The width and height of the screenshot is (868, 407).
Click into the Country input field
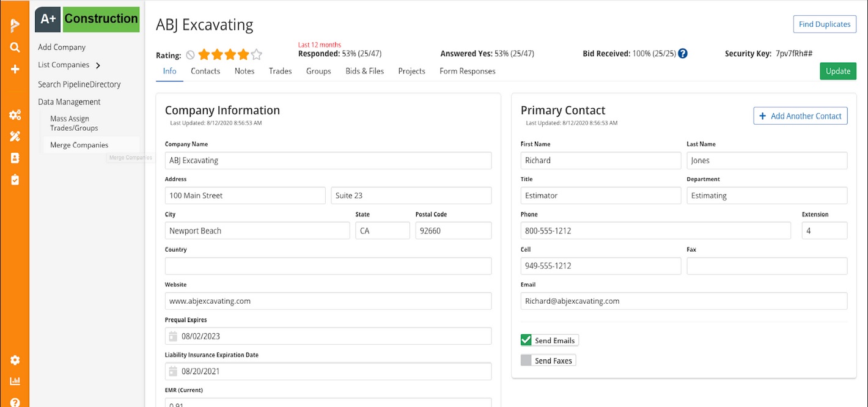(x=328, y=266)
